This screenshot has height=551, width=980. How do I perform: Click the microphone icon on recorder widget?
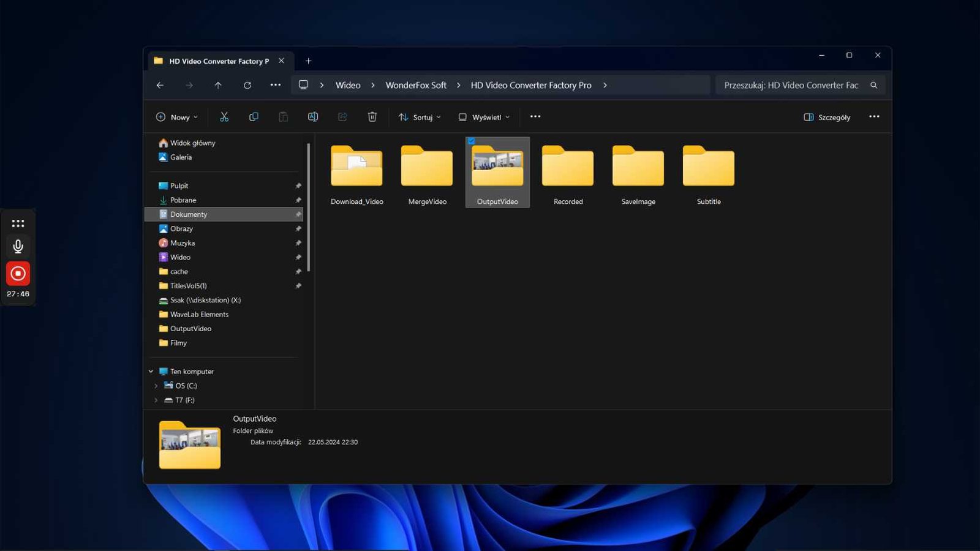pos(18,246)
